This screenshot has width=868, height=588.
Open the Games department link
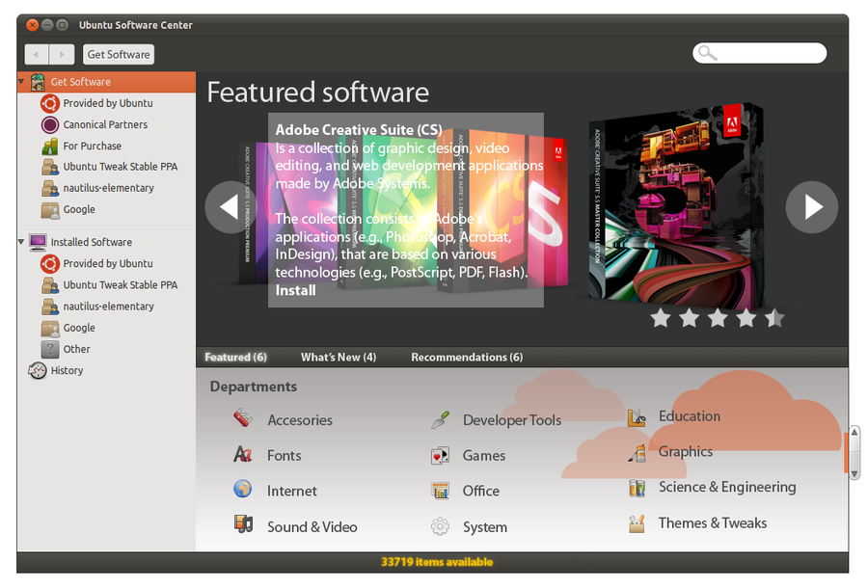[484, 456]
